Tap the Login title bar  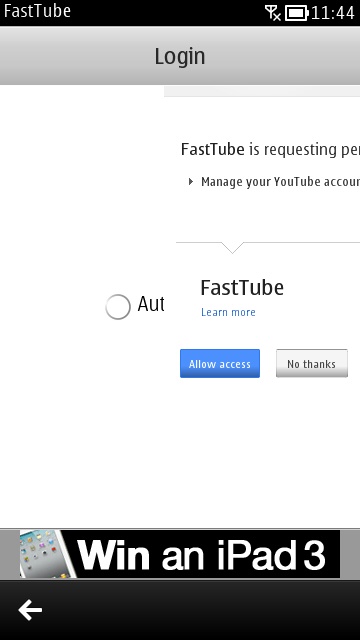point(180,56)
